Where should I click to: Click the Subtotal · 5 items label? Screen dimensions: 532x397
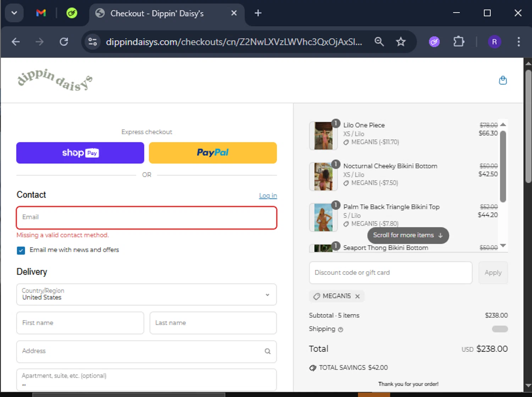pyautogui.click(x=334, y=315)
